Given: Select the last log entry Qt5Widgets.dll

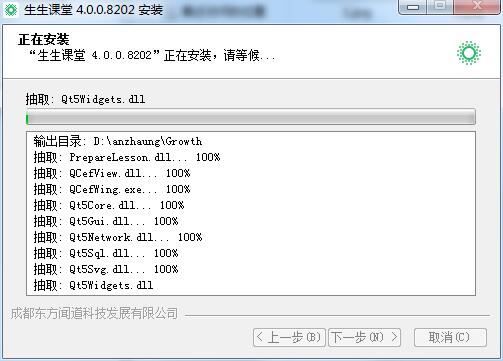Looking at the screenshot, I should coord(93,285).
